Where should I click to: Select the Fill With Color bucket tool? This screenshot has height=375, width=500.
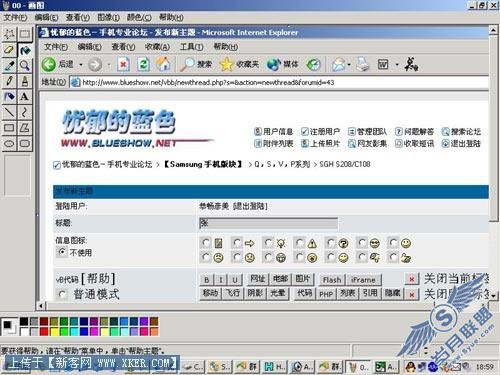25,50
